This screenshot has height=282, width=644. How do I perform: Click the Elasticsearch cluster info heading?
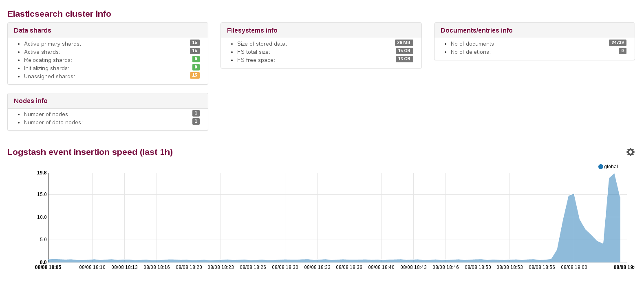click(59, 14)
